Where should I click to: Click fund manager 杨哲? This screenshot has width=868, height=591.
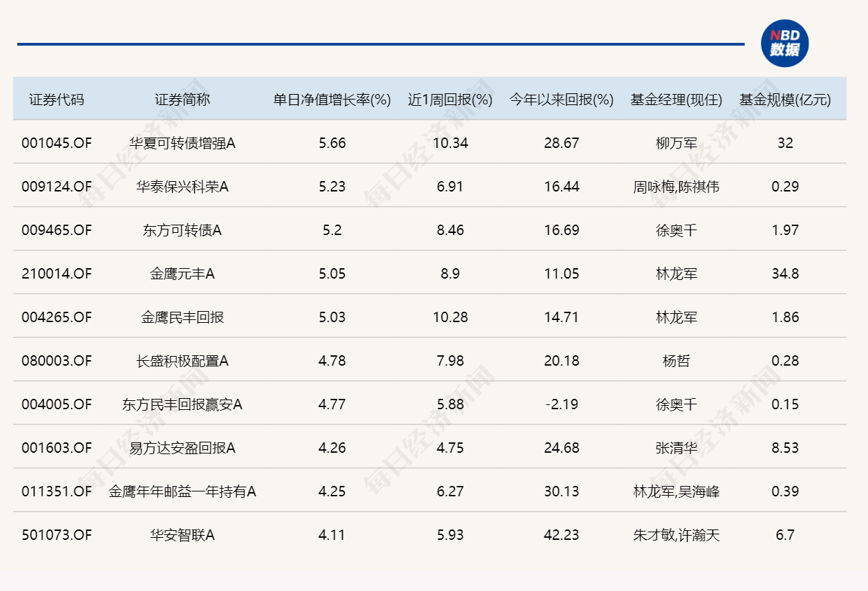click(677, 361)
